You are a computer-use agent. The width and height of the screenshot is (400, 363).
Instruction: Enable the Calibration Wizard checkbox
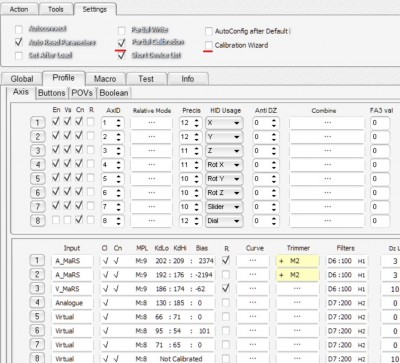click(x=209, y=45)
